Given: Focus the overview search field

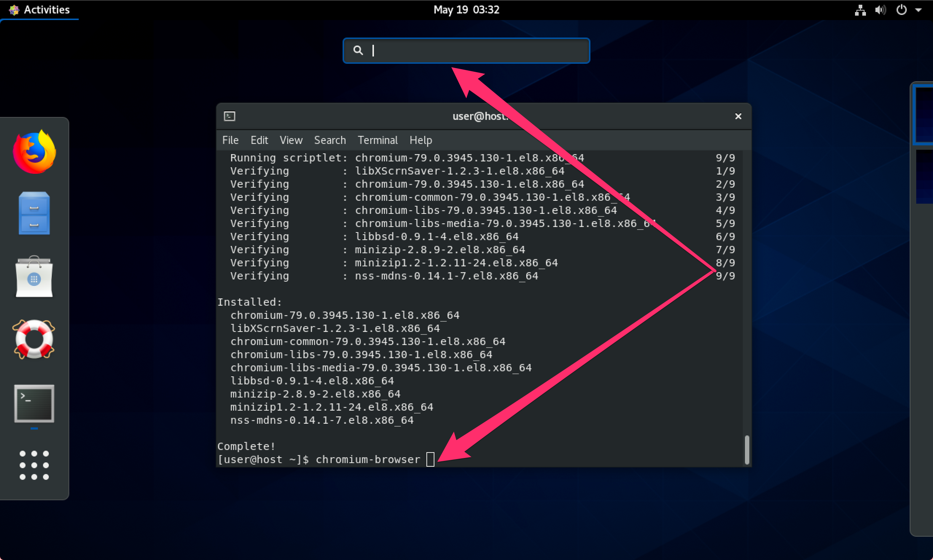Looking at the screenshot, I should [466, 51].
